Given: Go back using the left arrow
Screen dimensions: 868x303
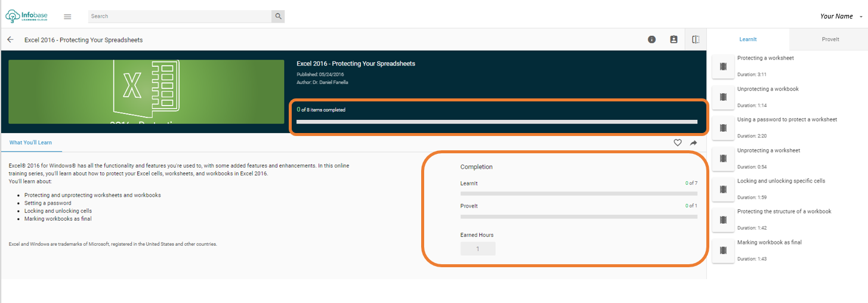Looking at the screenshot, I should [10, 40].
